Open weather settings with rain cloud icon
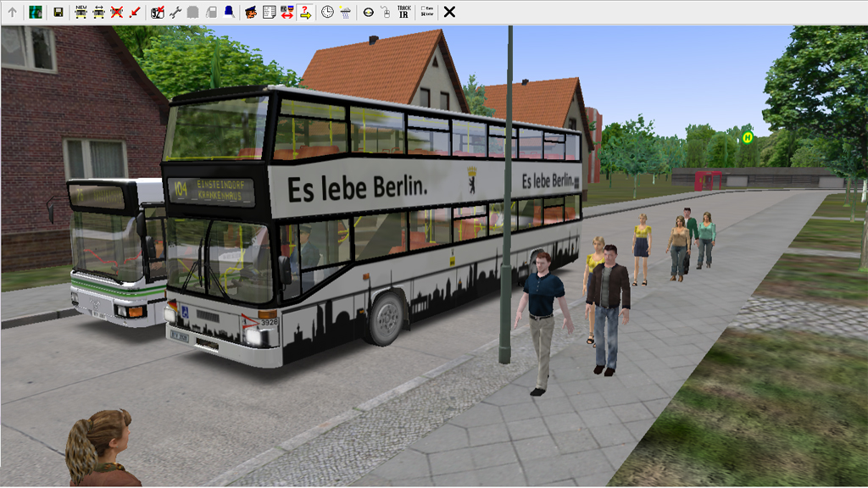This screenshot has width=868, height=488. point(346,12)
